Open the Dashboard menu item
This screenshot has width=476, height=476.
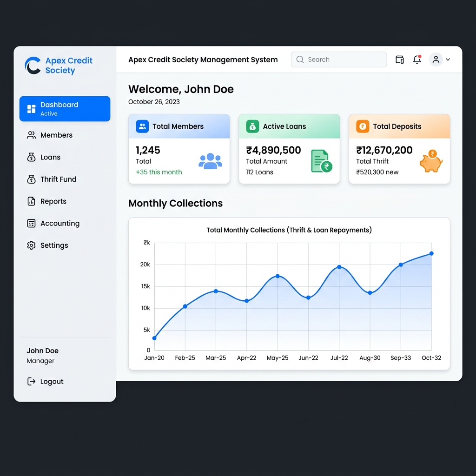65,109
